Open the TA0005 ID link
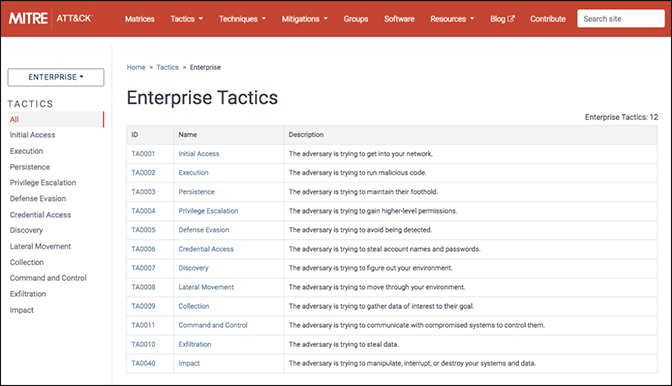Viewport: 672px width, 386px height. coord(143,230)
